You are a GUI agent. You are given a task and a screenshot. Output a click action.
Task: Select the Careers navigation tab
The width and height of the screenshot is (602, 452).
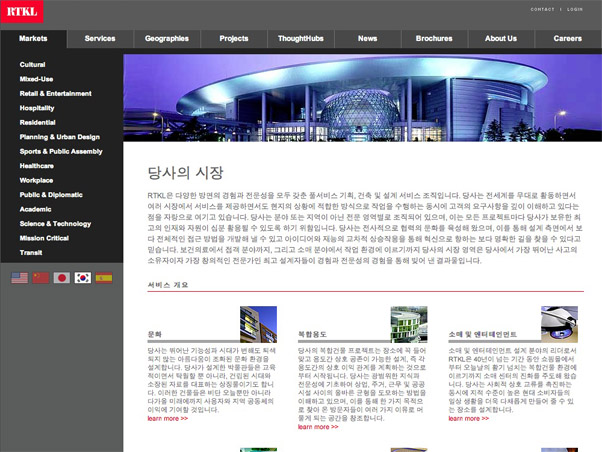[x=567, y=38]
